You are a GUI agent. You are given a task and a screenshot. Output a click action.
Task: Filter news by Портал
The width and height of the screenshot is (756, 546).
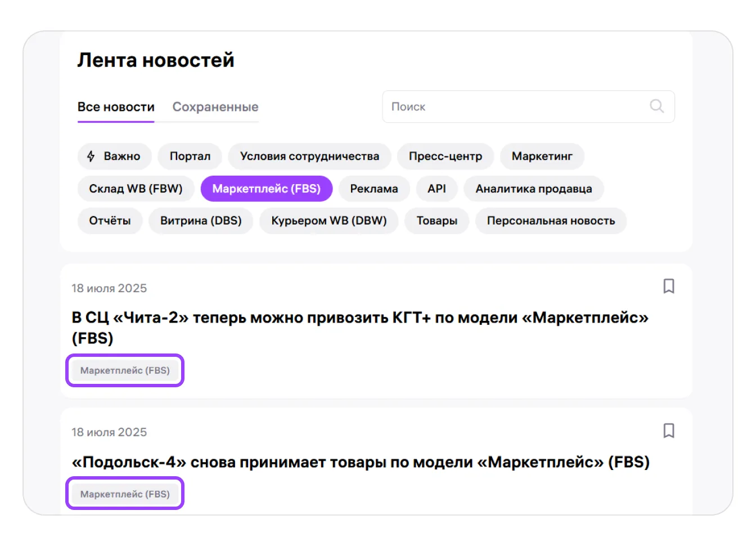tap(190, 156)
